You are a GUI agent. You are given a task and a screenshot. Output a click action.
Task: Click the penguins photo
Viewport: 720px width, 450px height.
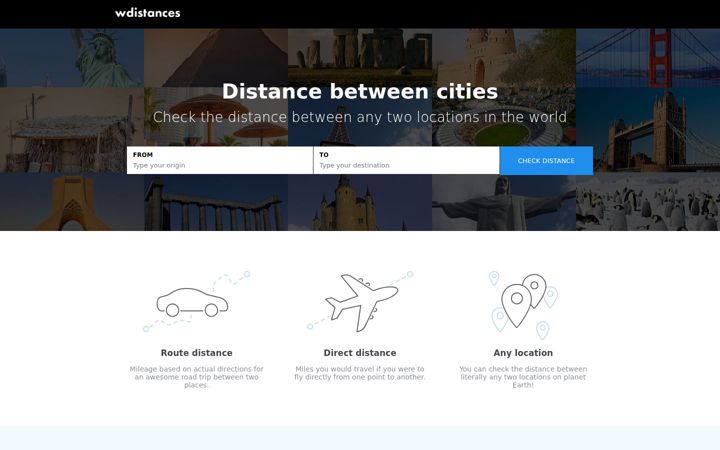tap(648, 202)
